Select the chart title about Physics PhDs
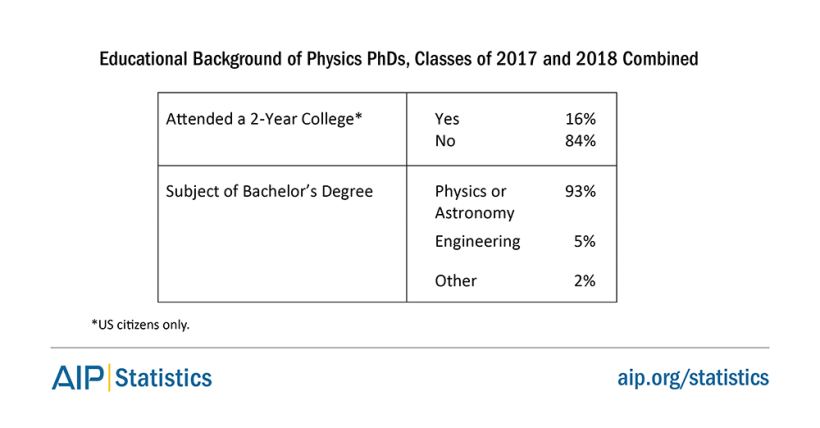 tap(398, 59)
